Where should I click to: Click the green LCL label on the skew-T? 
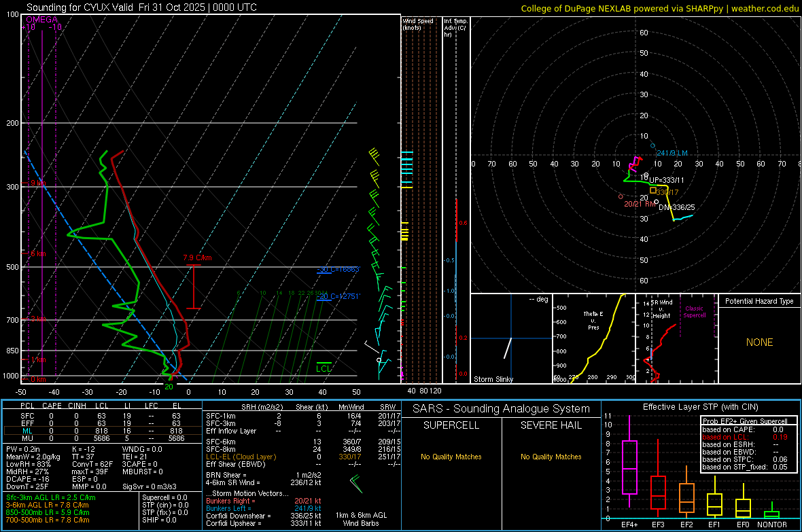324,369
